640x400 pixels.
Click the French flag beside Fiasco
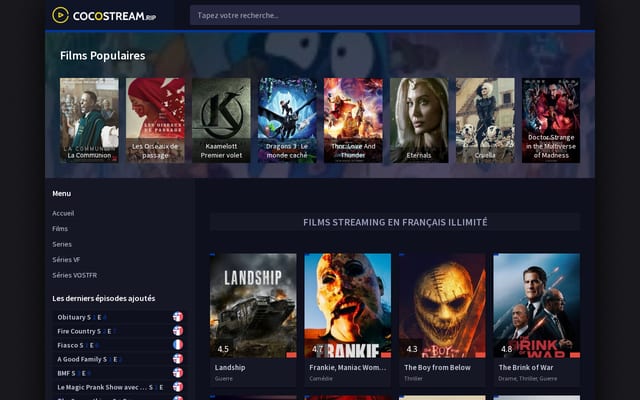pos(178,345)
